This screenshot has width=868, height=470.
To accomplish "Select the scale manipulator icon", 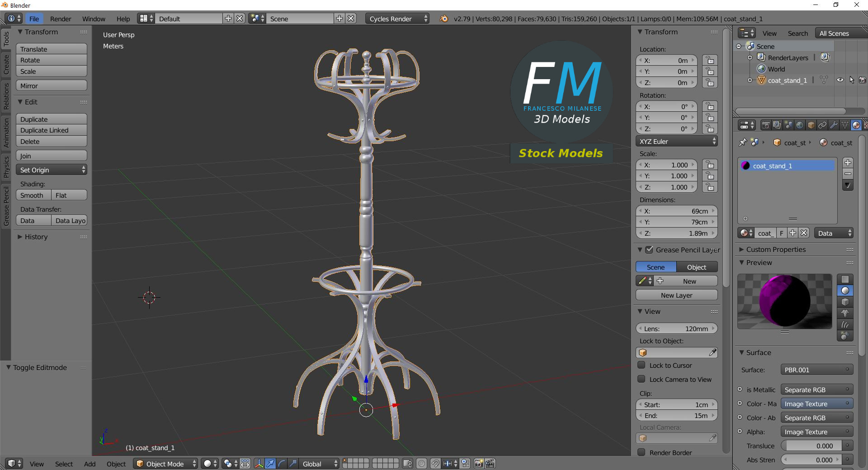I will 293,464.
